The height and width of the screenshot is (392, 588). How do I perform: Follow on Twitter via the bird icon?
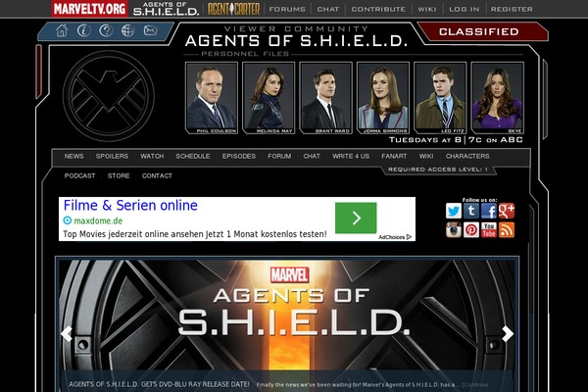pyautogui.click(x=454, y=211)
